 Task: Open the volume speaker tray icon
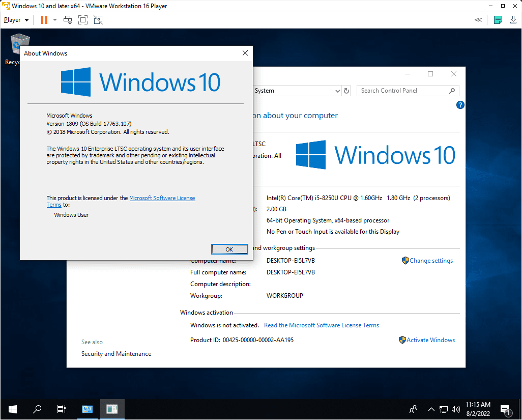pyautogui.click(x=456, y=409)
